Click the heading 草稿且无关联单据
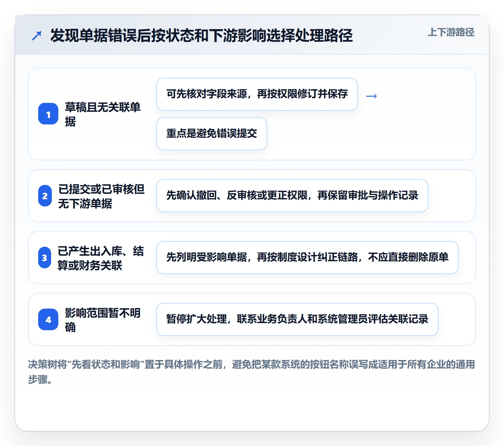 [x=103, y=114]
